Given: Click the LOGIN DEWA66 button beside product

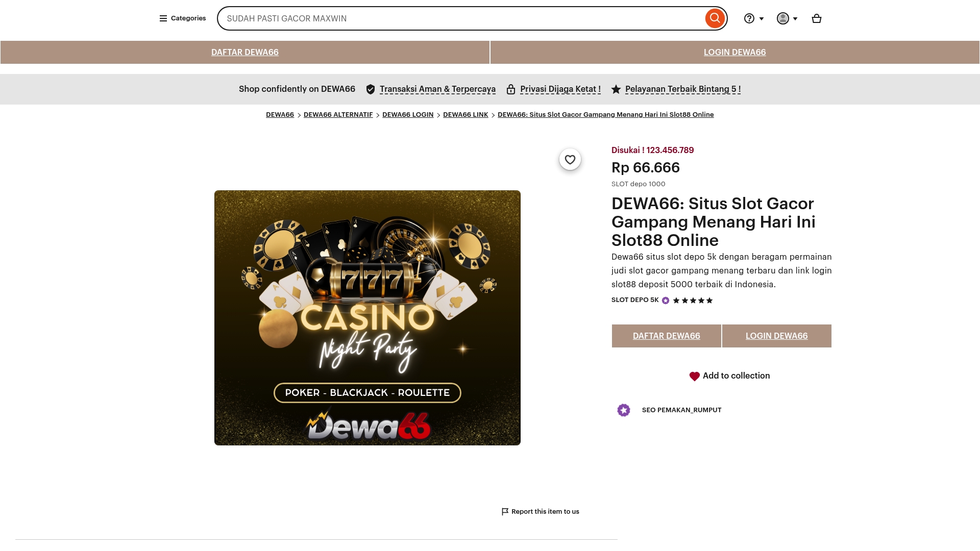Looking at the screenshot, I should 777,336.
